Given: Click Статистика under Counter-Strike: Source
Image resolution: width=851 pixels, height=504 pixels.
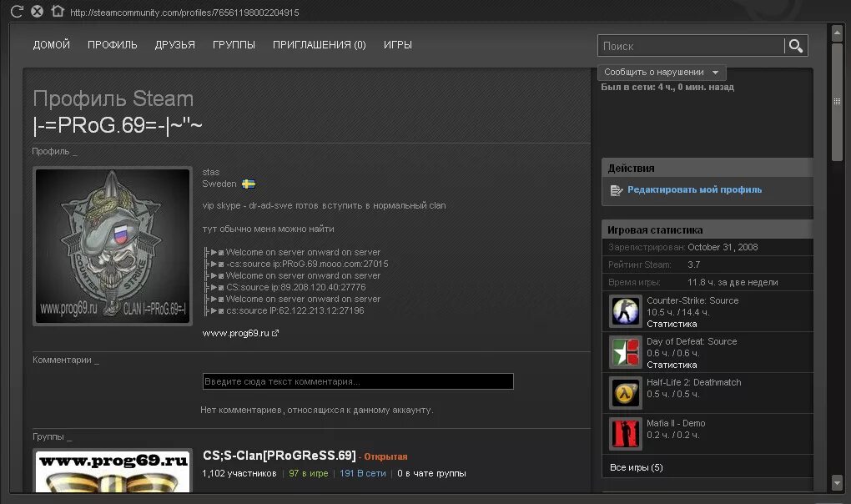Looking at the screenshot, I should [672, 324].
